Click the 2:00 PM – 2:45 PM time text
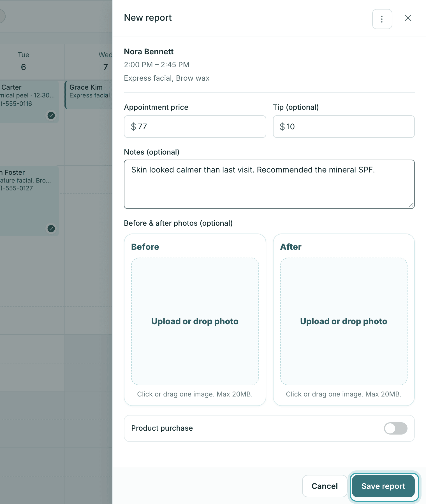This screenshot has width=426, height=504. coord(157,65)
